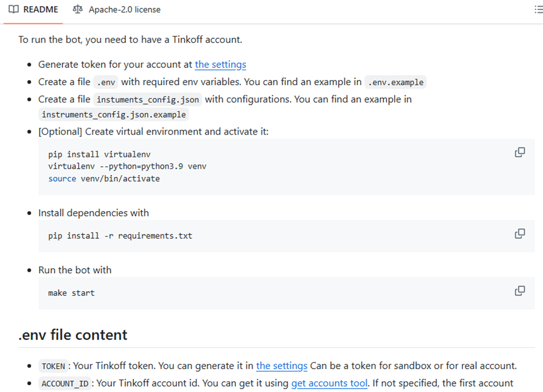The height and width of the screenshot is (392, 543).
Task: Click "pip install virtualenv" code line
Action: (99, 154)
